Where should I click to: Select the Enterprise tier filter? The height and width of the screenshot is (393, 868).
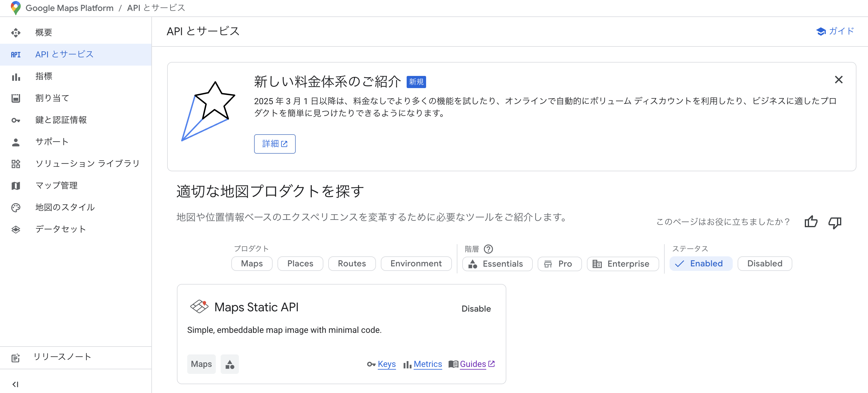click(622, 264)
